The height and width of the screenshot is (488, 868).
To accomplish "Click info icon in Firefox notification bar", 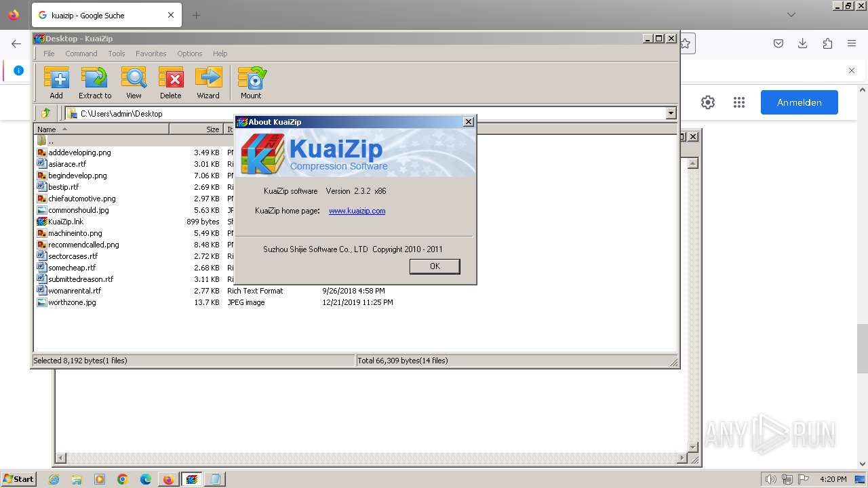I will point(18,70).
